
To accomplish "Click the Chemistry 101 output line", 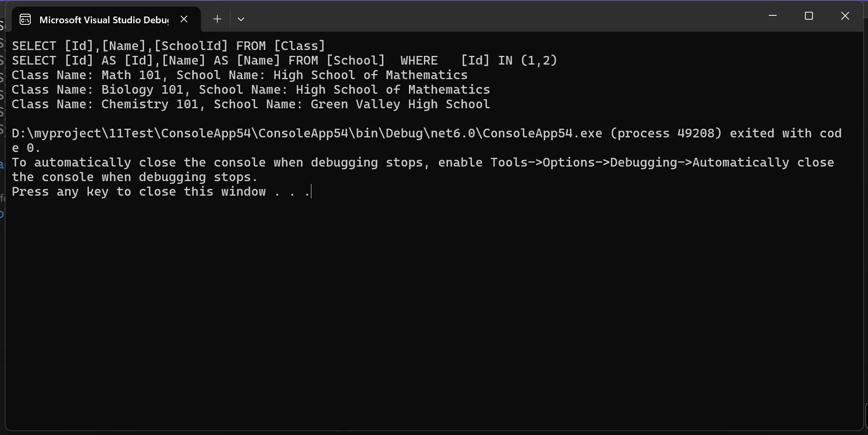I will pyautogui.click(x=251, y=104).
